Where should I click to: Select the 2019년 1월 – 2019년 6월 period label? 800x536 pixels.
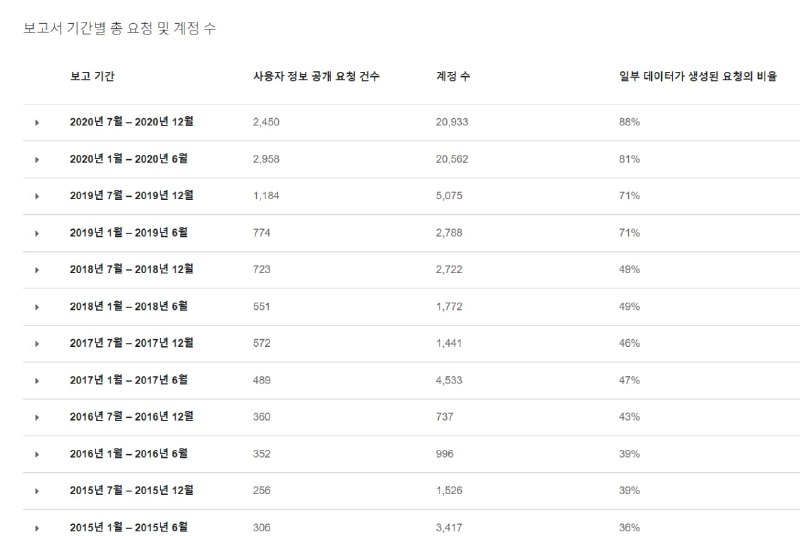pyautogui.click(x=129, y=233)
